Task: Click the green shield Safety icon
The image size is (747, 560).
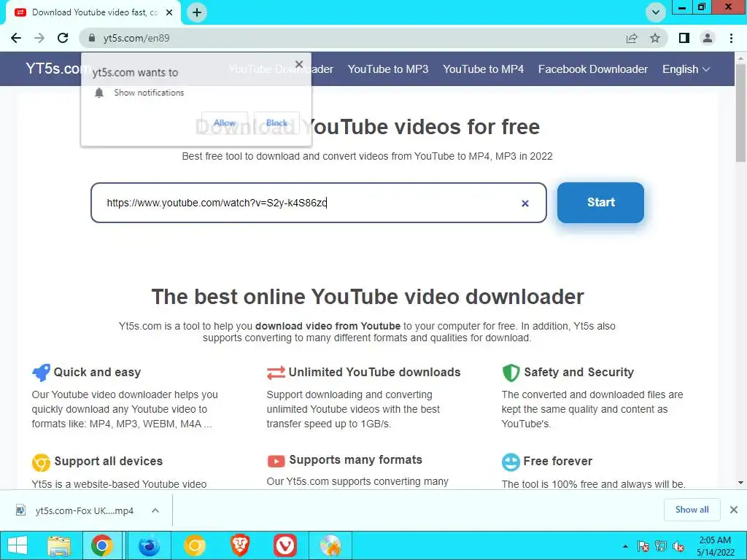Action: [511, 373]
